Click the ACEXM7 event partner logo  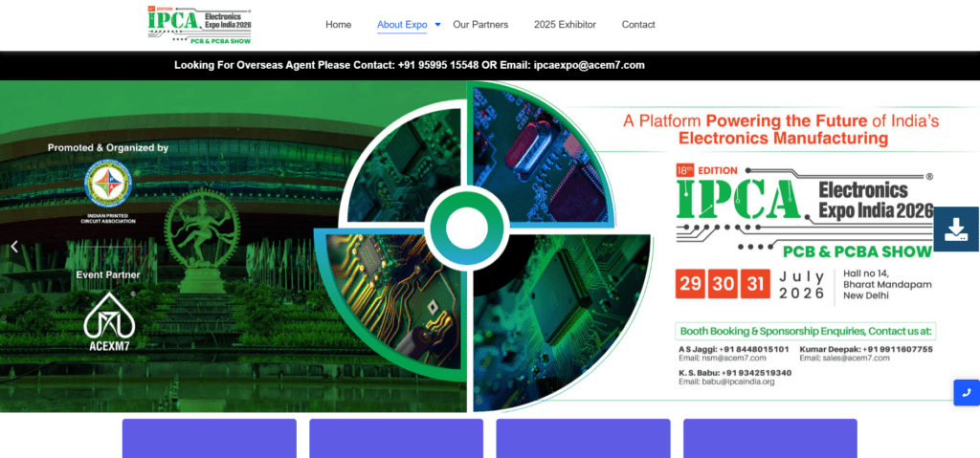(x=108, y=319)
